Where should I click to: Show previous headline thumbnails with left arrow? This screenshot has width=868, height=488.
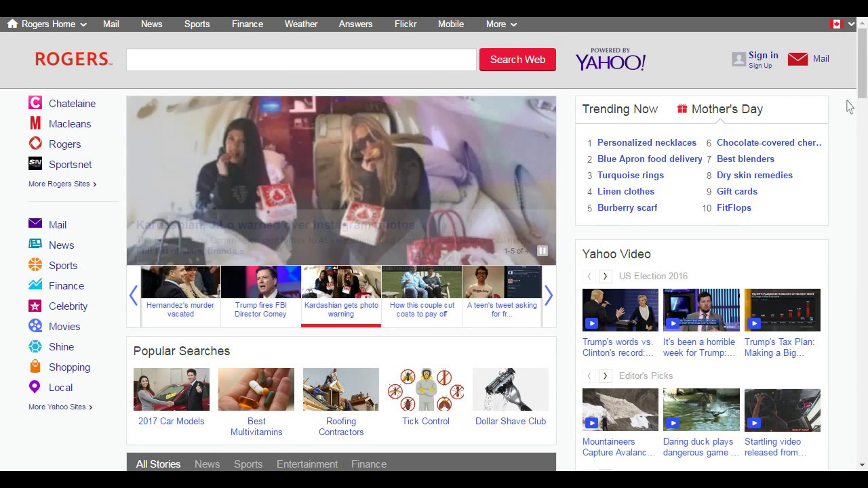click(x=134, y=296)
